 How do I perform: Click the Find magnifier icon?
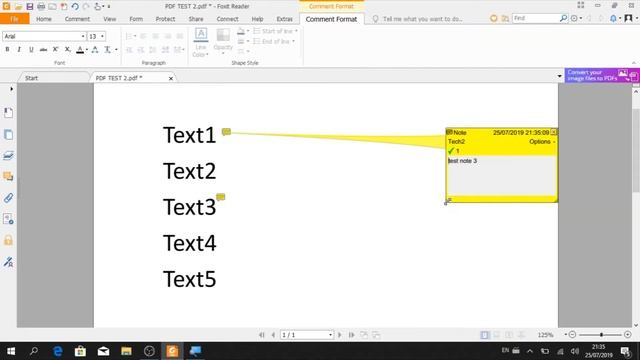pyautogui.click(x=563, y=18)
